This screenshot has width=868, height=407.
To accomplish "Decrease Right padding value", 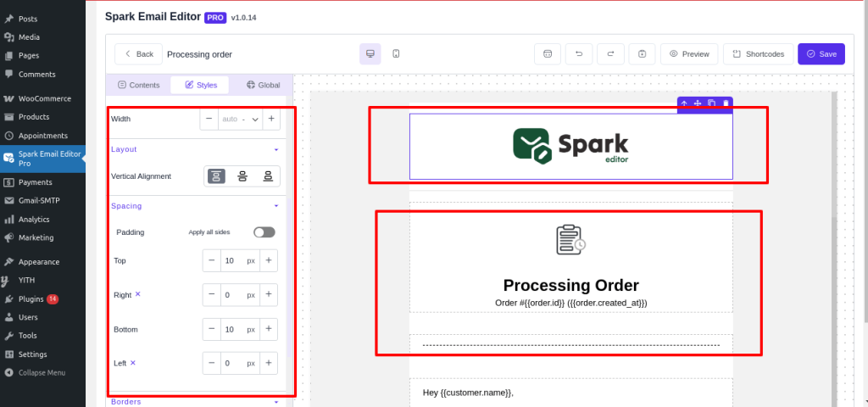I will [x=211, y=294].
